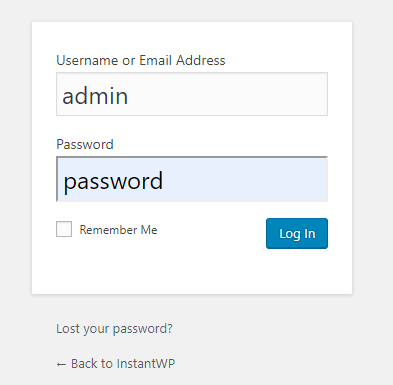Click the "Password" label above the field
This screenshot has height=385, width=393.
85,144
